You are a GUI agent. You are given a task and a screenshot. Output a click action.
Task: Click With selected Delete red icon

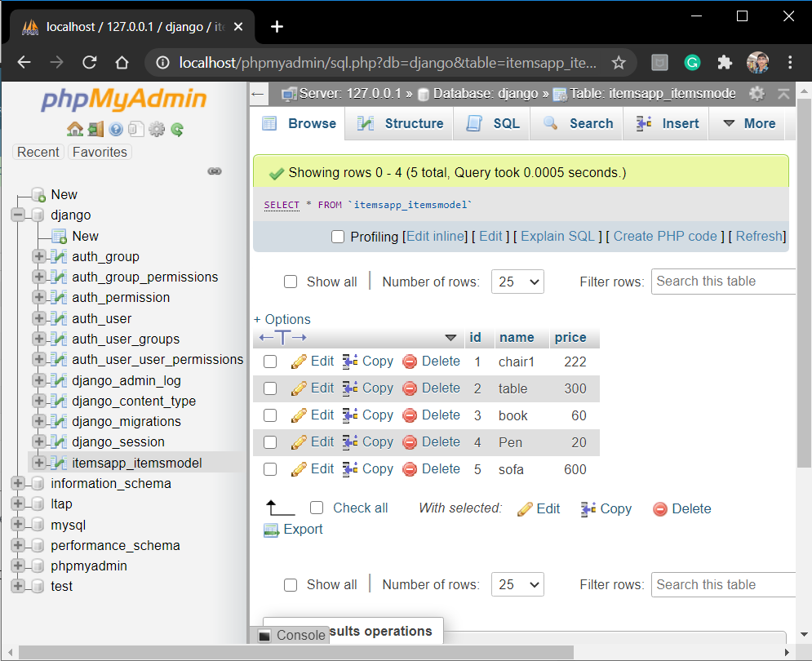tap(659, 509)
